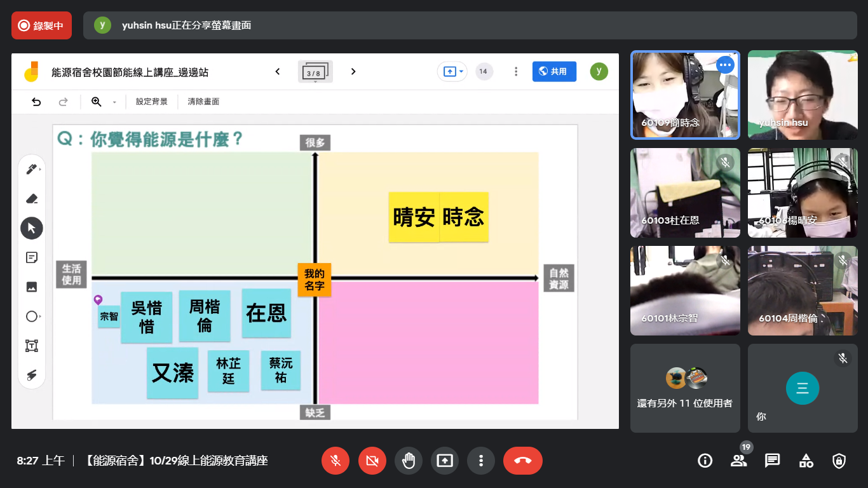Screen dimensions: 868x488
Task: Click the 60108楊晴安 video tile
Action: 803,193
